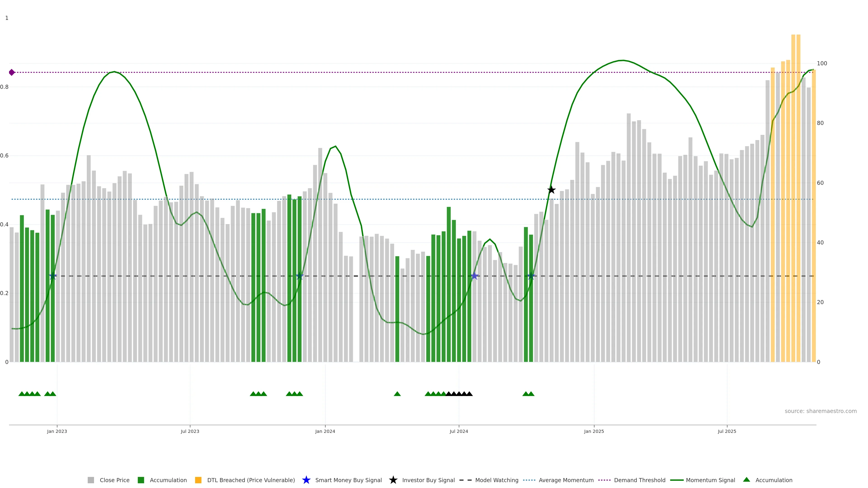Click the Jan 2024 axis label
Viewport: 868px width, 488px height.
[x=325, y=432]
